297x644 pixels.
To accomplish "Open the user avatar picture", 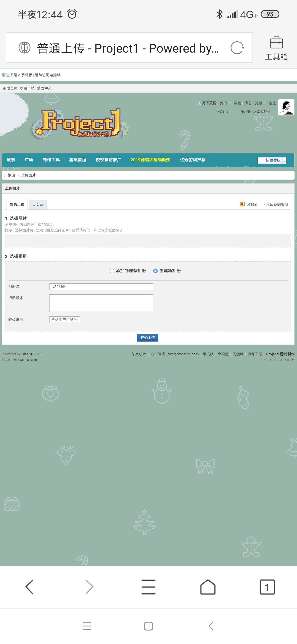I will click(286, 107).
